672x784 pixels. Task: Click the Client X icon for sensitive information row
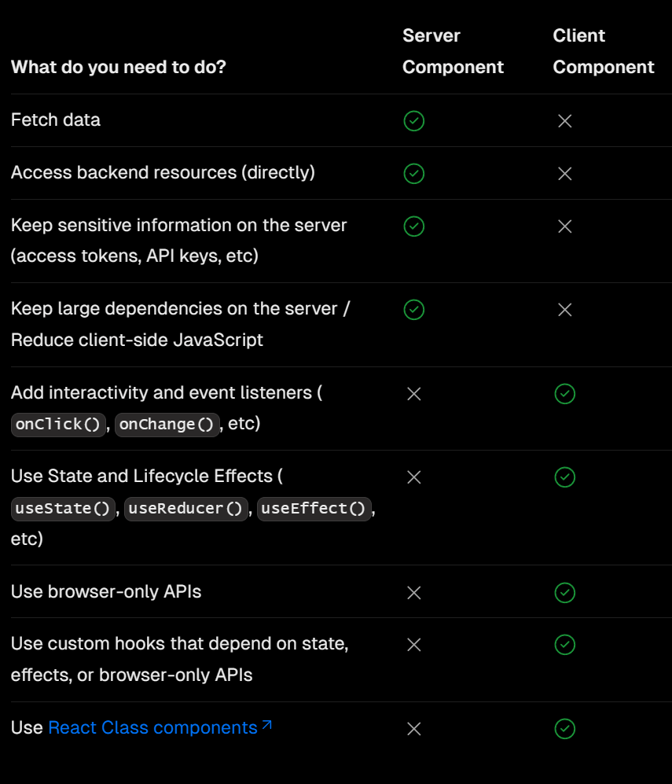[x=564, y=226]
